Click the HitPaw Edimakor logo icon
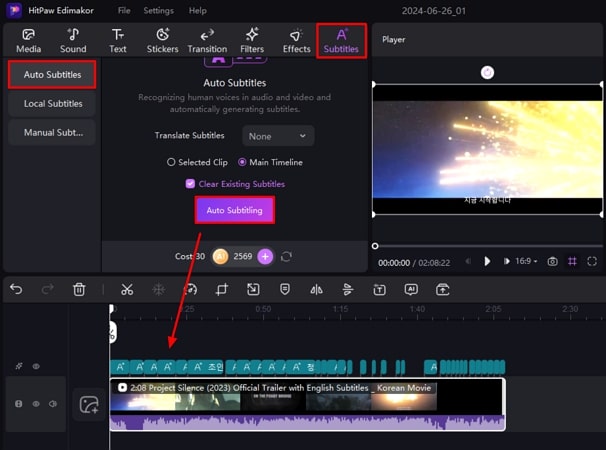Screen dimensions: 606x450 [14, 10]
